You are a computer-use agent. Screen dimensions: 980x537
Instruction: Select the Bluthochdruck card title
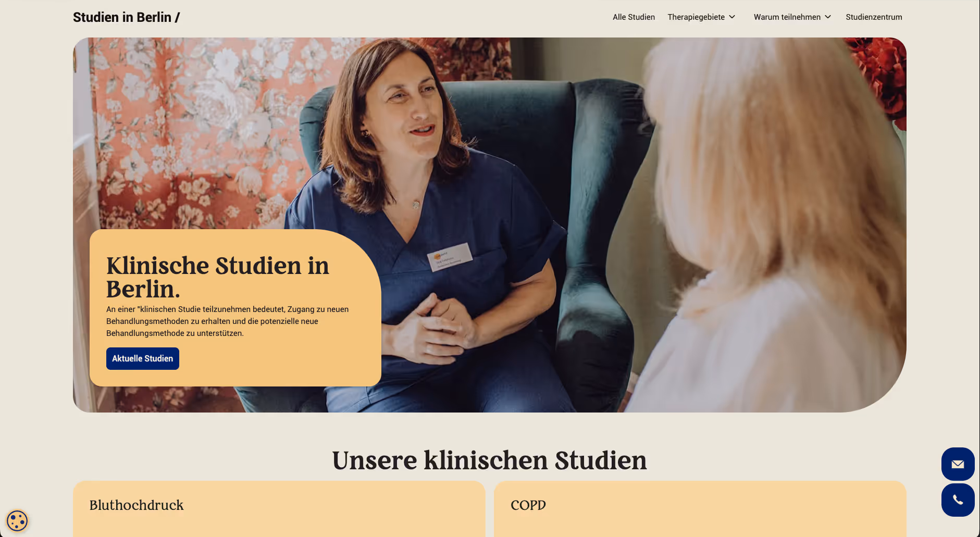pyautogui.click(x=137, y=505)
